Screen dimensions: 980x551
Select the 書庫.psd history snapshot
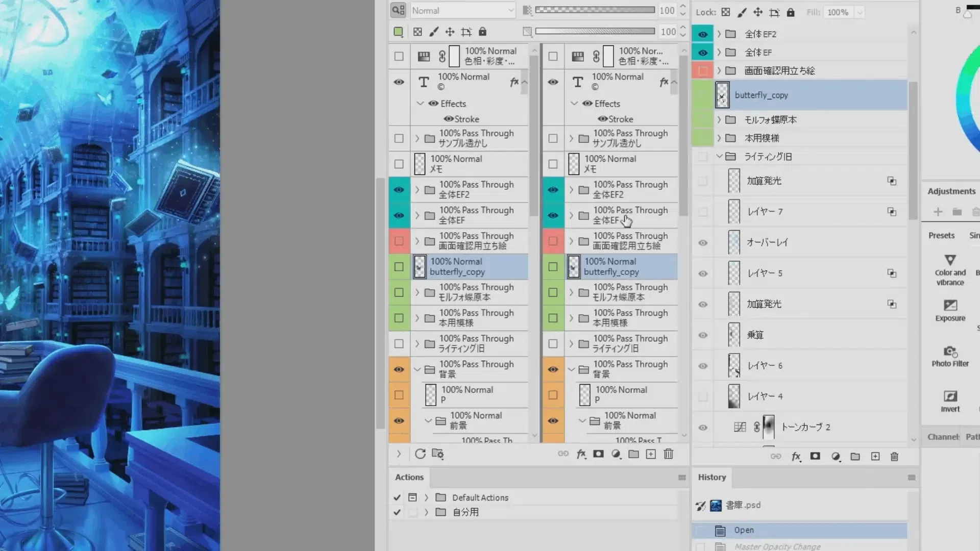click(x=799, y=505)
